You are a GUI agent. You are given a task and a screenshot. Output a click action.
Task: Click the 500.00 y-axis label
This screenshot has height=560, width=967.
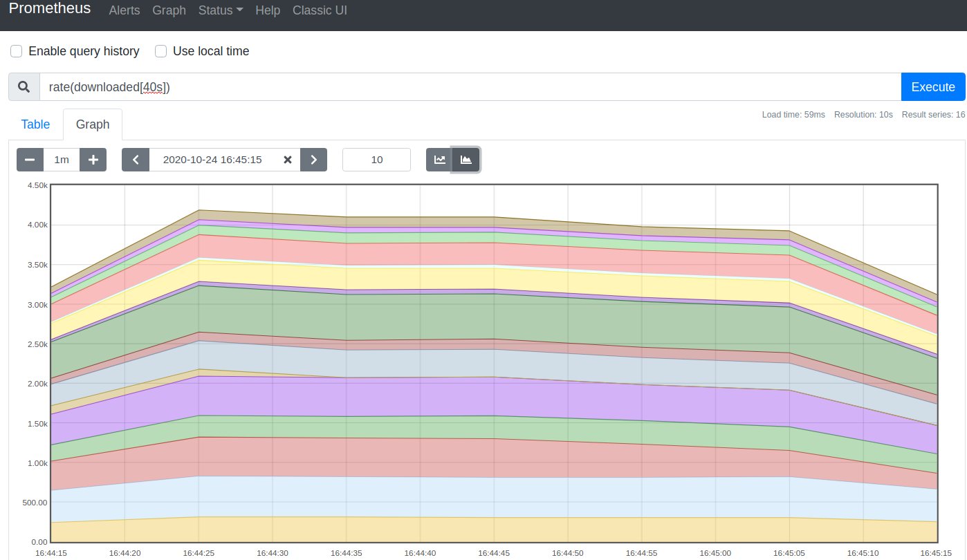coord(35,503)
